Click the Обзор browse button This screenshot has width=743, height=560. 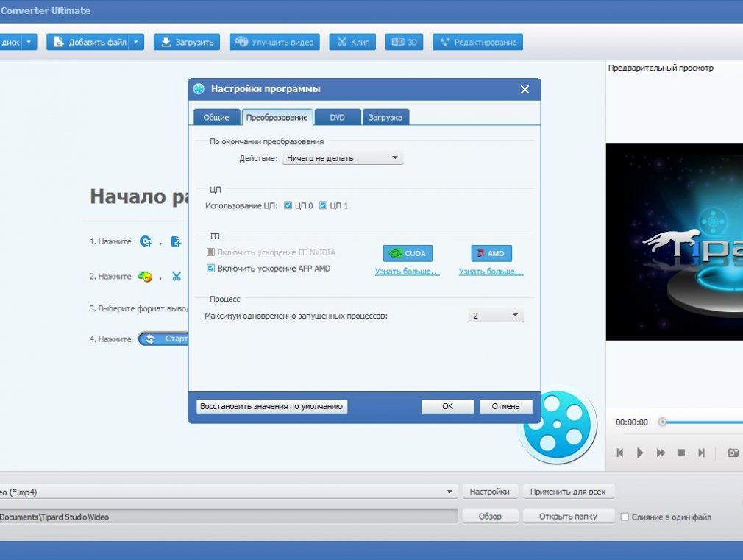coord(489,517)
